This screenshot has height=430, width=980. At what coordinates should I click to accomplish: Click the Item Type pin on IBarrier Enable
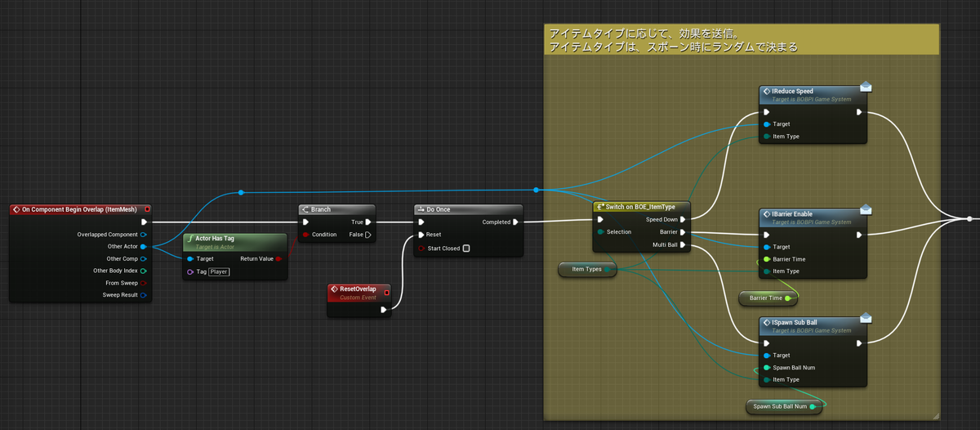[x=767, y=271]
